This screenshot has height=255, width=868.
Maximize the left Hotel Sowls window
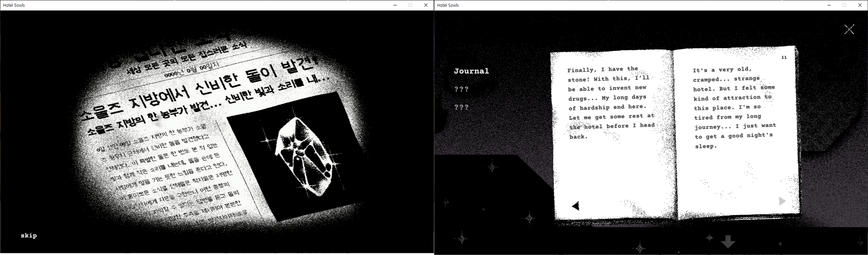tap(410, 5)
